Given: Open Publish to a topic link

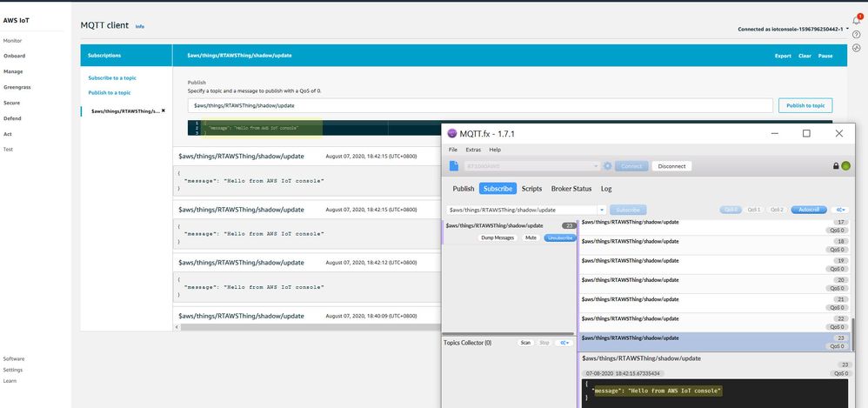Looking at the screenshot, I should (x=110, y=92).
